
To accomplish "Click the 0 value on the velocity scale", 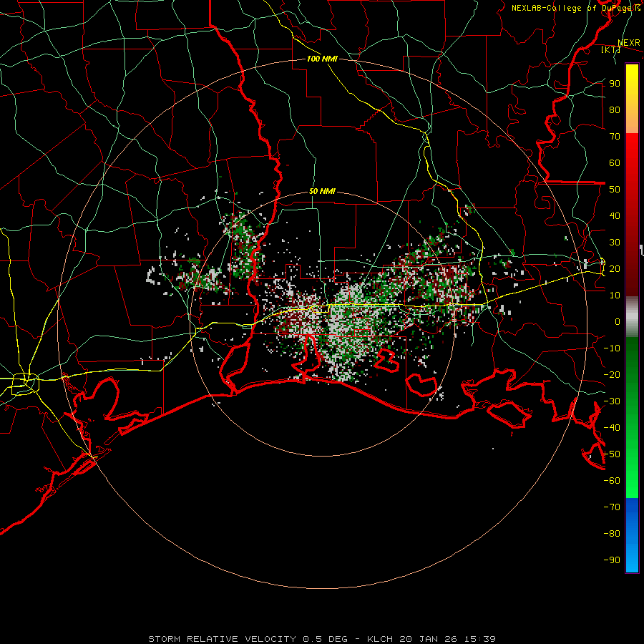I will 618,321.
